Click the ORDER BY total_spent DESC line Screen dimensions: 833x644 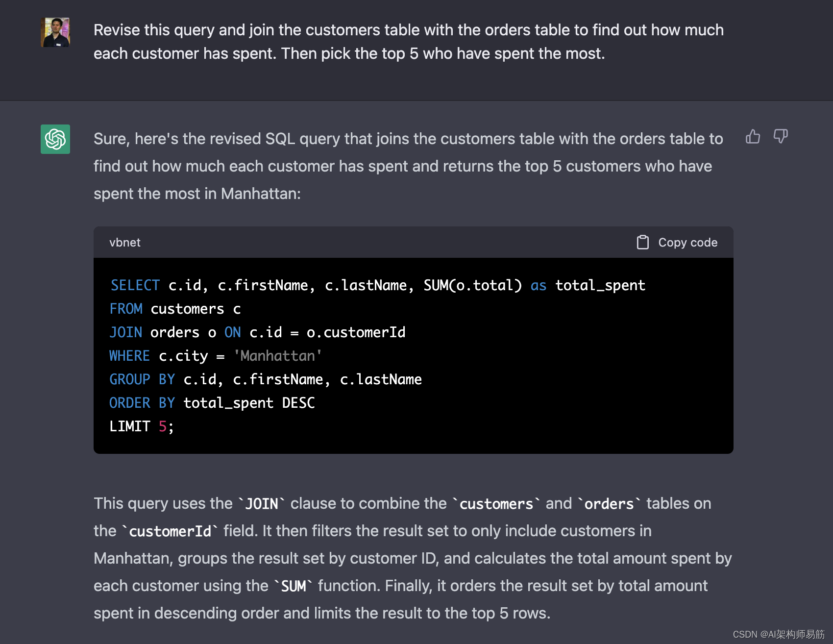[x=212, y=403]
